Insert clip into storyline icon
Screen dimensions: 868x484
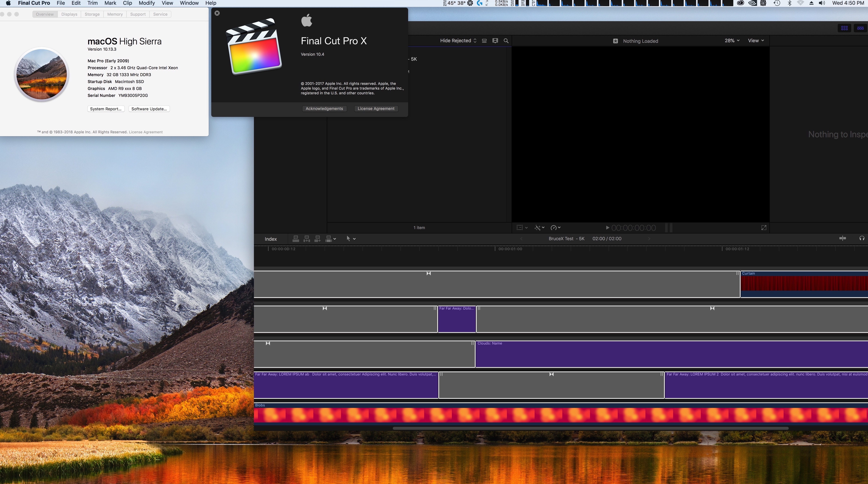(307, 239)
